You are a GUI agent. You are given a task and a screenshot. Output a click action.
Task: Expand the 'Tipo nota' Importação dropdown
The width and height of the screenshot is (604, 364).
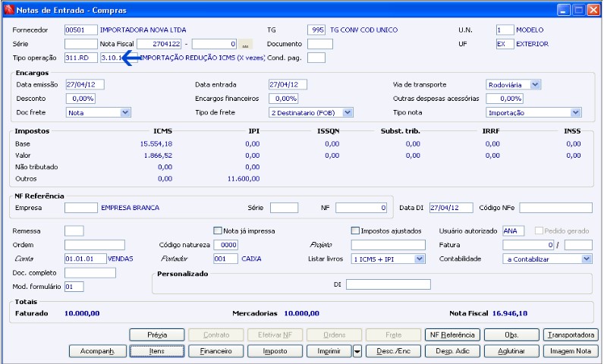[x=575, y=112]
